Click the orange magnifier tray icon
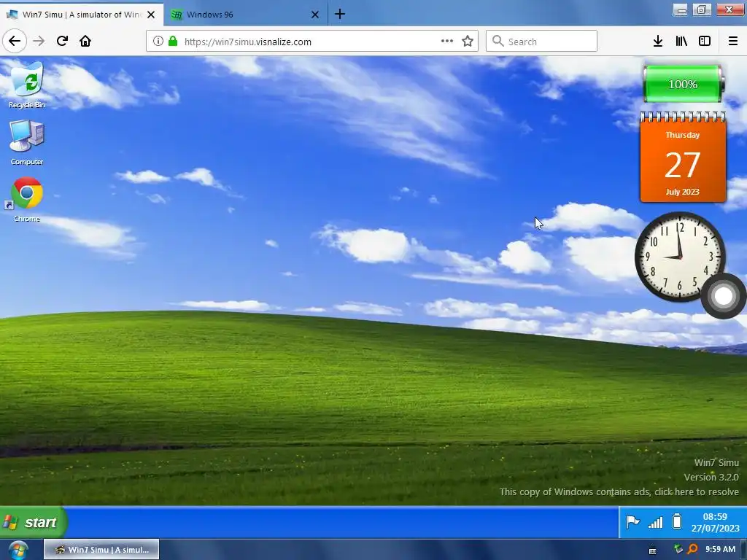The height and width of the screenshot is (560, 747). coord(693,550)
